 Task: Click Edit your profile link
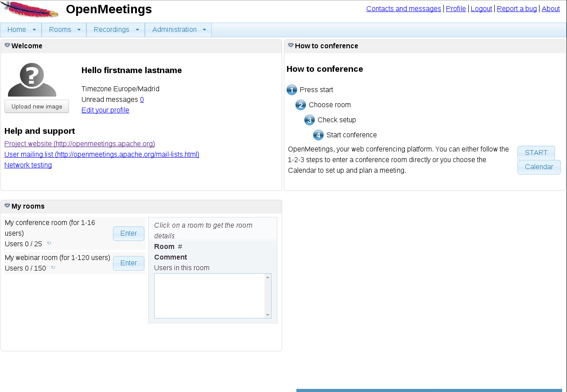pyautogui.click(x=105, y=110)
